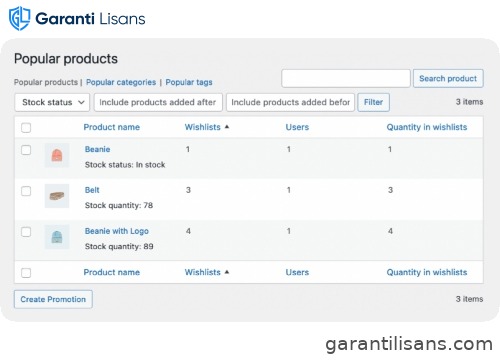
Task: Click the Filter button
Action: (373, 102)
